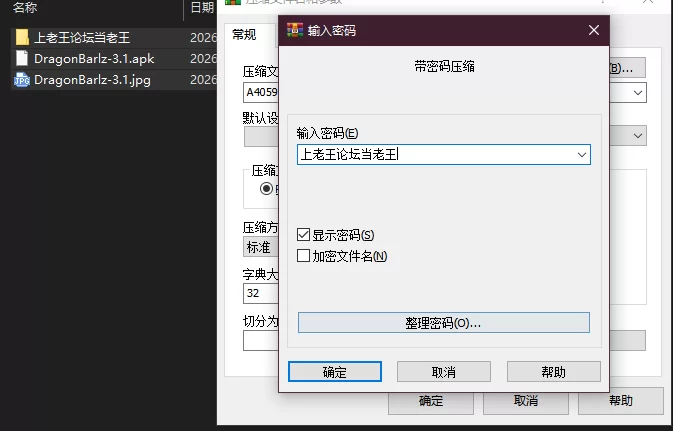The image size is (673, 431).
Task: Select the file name DragonBarlz-3.1.apk
Action: pos(94,59)
